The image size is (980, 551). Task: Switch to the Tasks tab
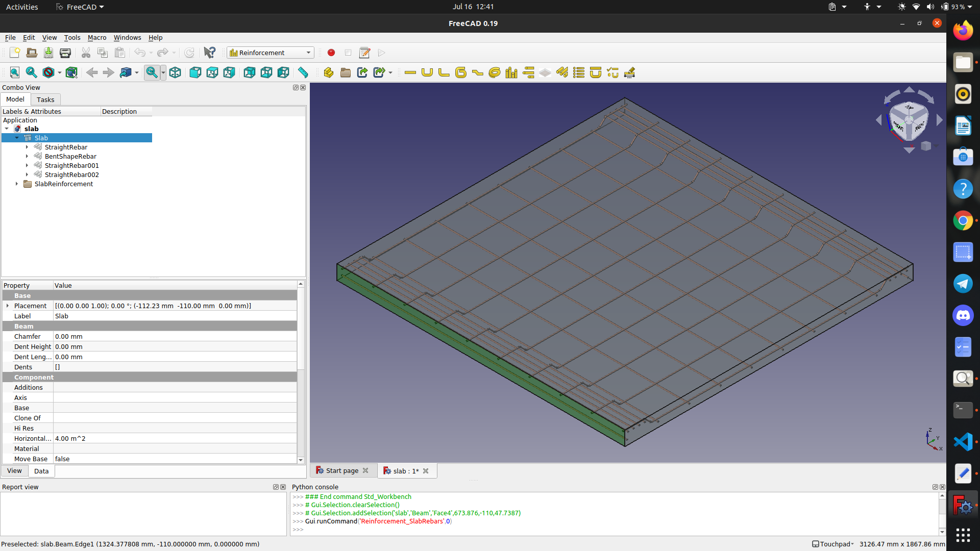pos(45,99)
